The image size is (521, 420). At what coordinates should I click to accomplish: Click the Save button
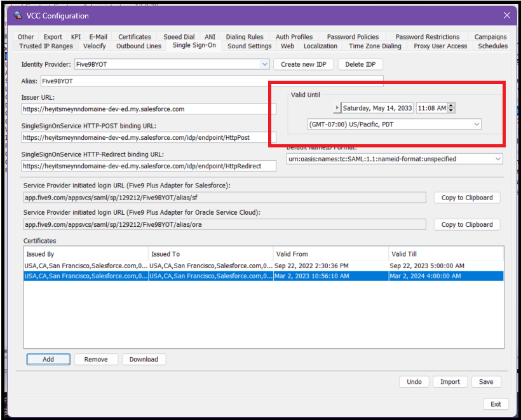click(x=486, y=382)
